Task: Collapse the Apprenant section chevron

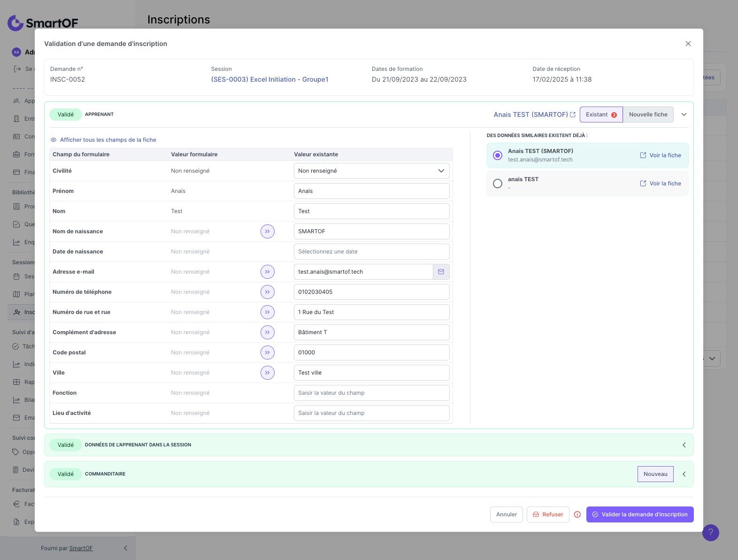Action: [x=684, y=115]
